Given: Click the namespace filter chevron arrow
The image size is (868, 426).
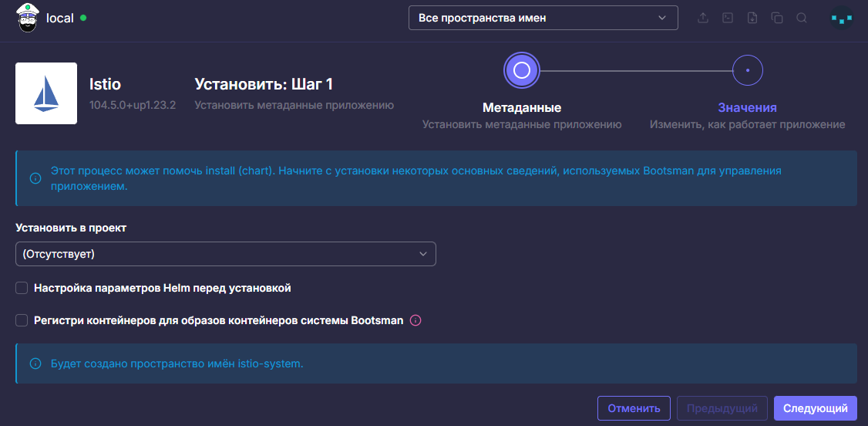Looking at the screenshot, I should [662, 18].
